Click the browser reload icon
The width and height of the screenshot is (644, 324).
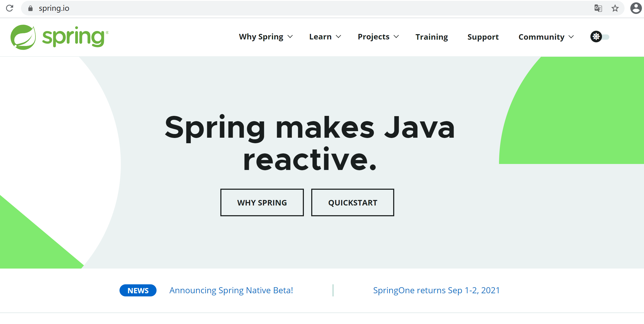pyautogui.click(x=10, y=8)
